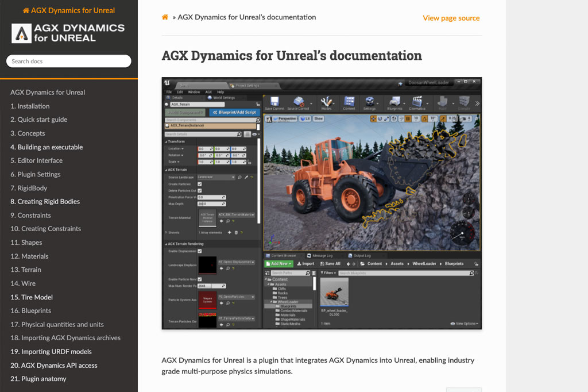Open the Source Landscape dropdown

[216, 177]
